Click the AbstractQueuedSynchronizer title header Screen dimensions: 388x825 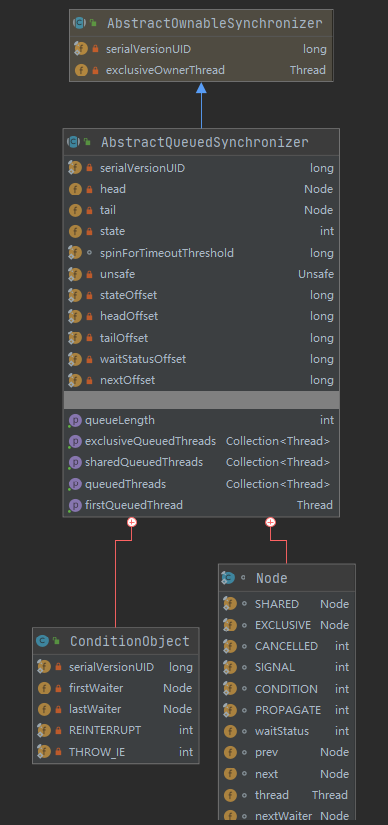coord(201,142)
